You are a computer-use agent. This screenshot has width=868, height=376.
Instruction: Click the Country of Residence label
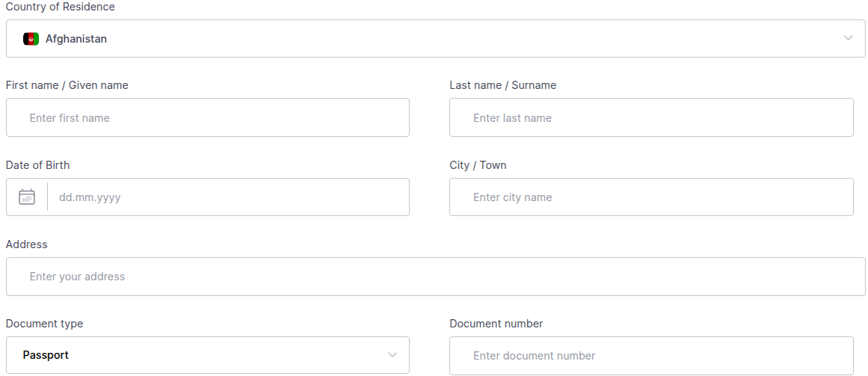point(61,7)
